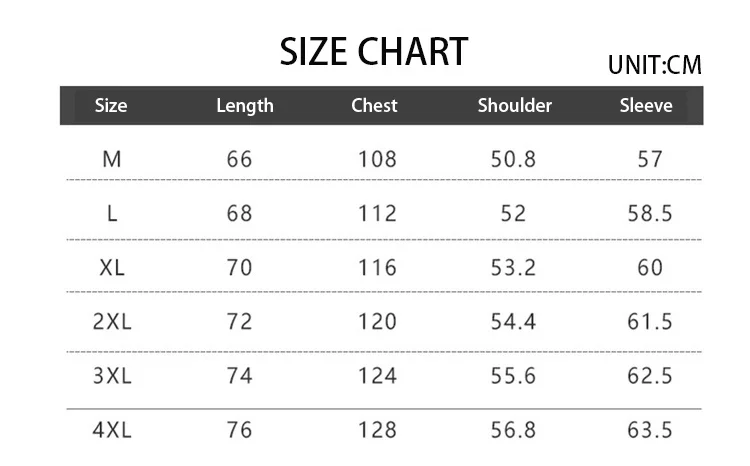Click the sleeve value 58.5

651,213
